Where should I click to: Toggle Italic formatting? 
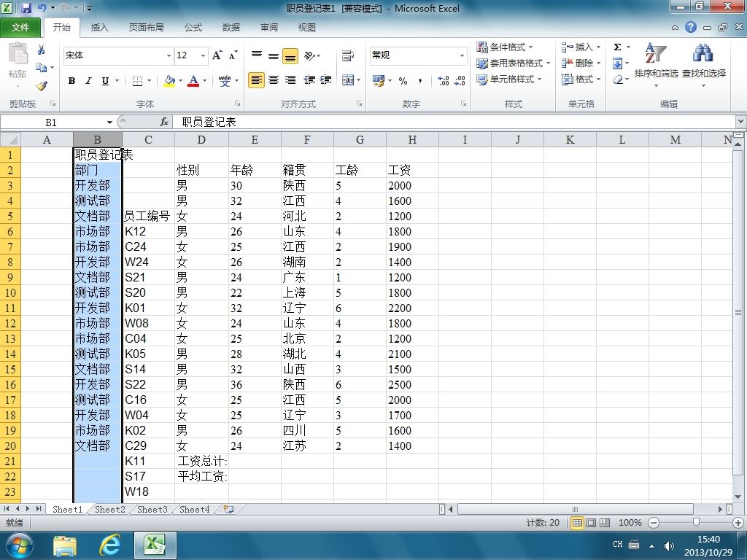point(88,81)
